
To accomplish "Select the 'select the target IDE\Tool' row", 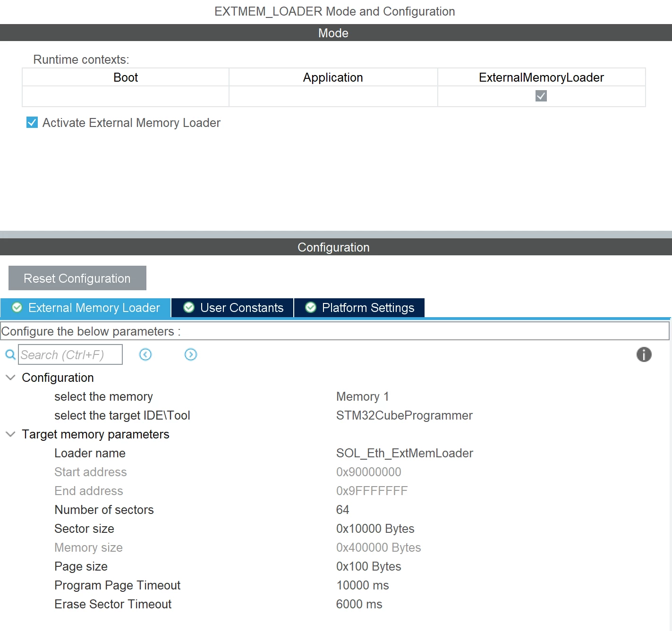I will (x=122, y=415).
